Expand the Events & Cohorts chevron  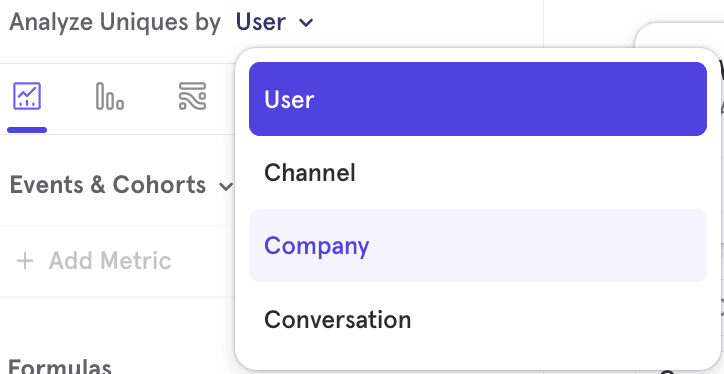tap(226, 186)
